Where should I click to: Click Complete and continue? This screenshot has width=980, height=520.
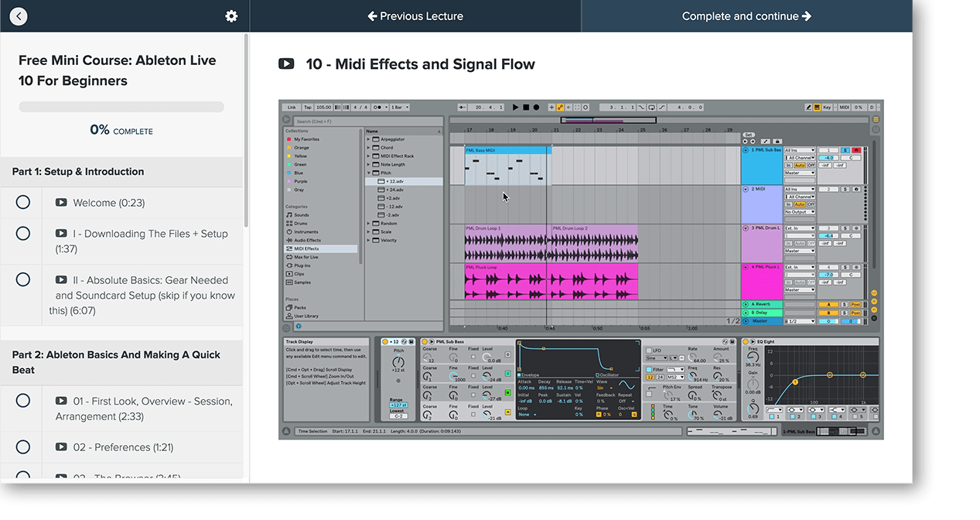coord(746,16)
